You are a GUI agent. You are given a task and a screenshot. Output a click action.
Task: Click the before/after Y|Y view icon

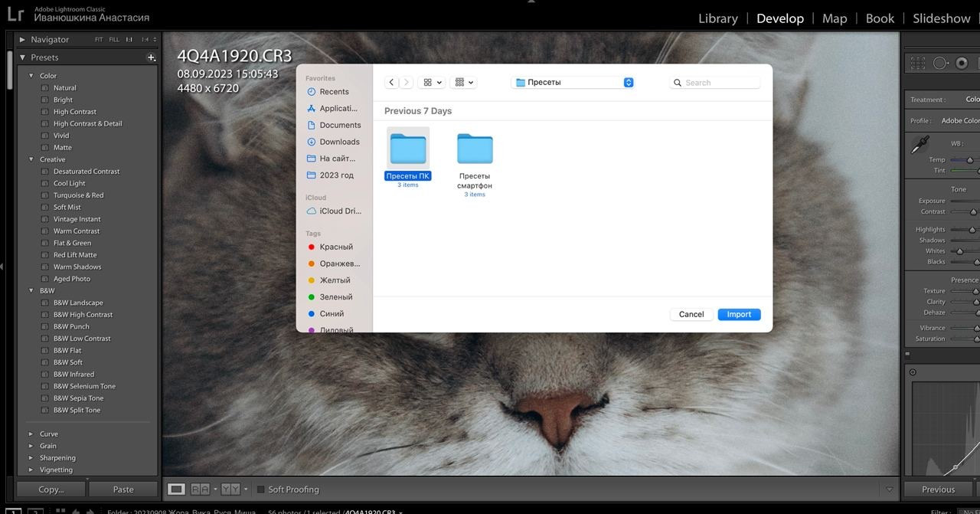click(x=230, y=489)
